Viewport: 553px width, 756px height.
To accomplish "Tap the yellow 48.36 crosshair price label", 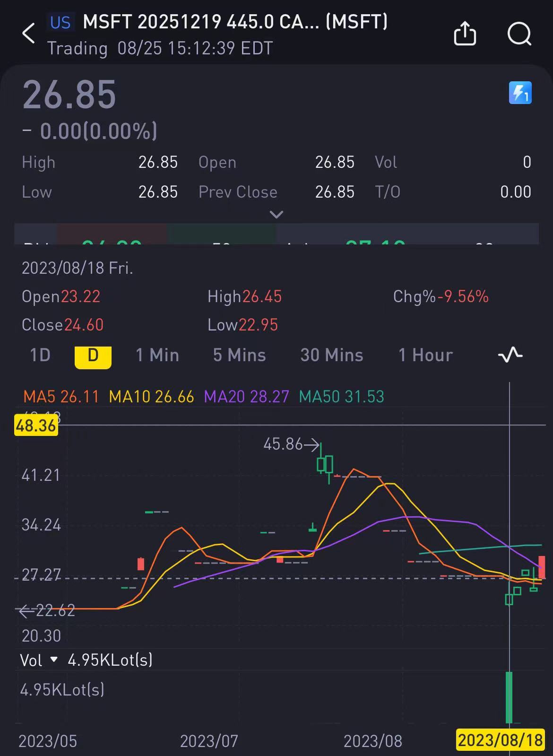I will tap(36, 425).
